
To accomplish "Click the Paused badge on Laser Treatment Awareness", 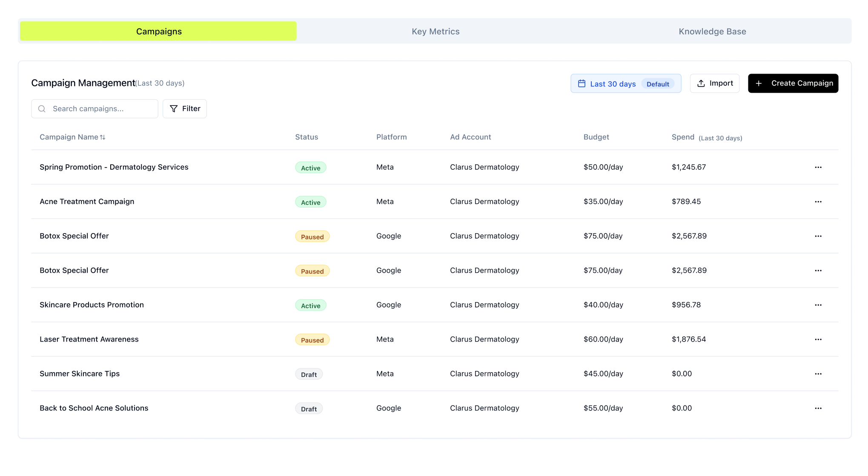I will click(x=312, y=340).
